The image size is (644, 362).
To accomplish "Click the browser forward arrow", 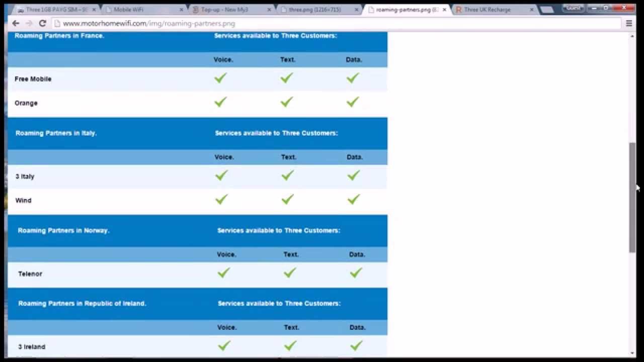I will pyautogui.click(x=29, y=23).
